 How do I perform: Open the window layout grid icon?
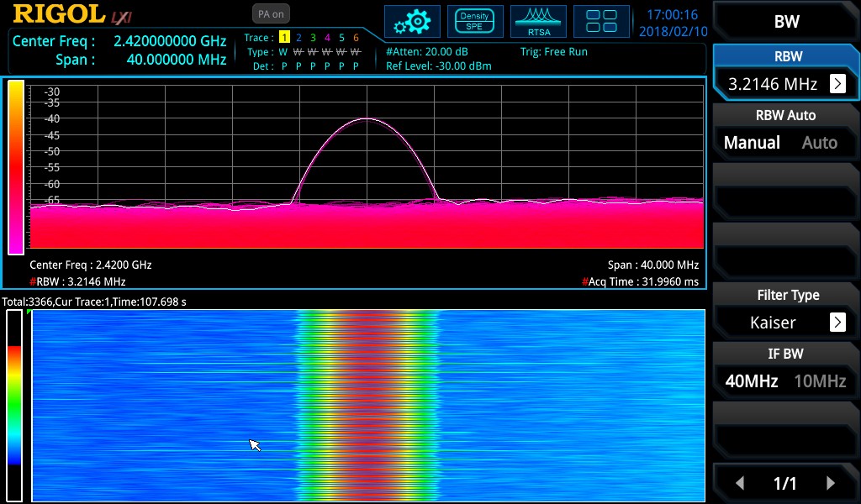(601, 21)
